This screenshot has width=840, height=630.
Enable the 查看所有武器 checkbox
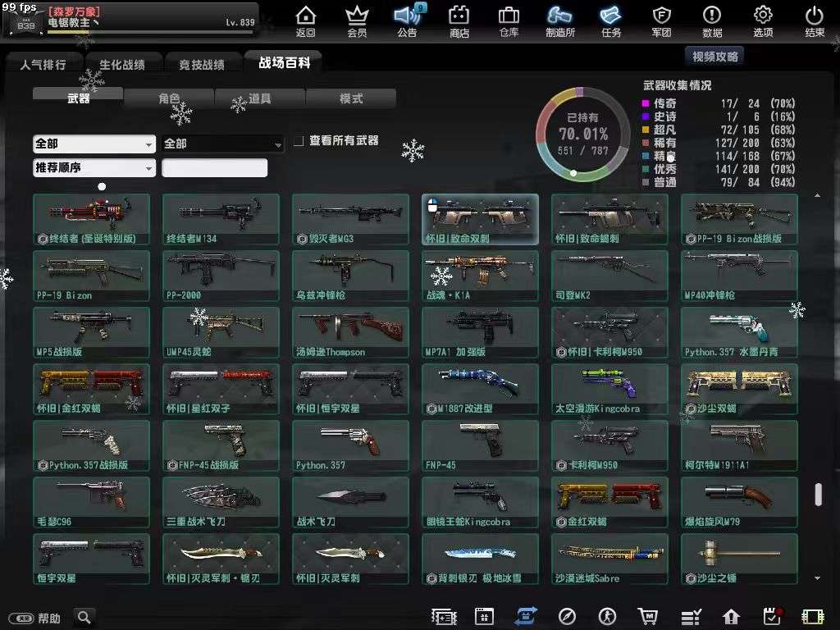click(299, 139)
